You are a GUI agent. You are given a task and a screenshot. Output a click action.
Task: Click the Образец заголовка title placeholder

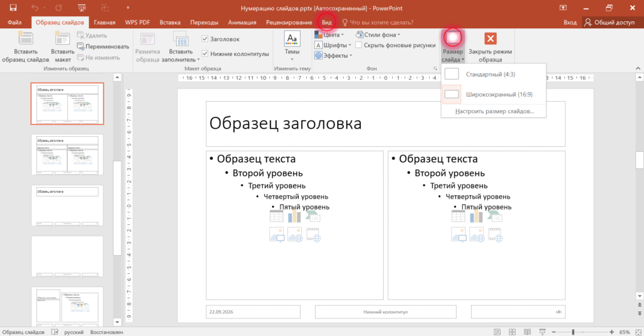[386, 124]
